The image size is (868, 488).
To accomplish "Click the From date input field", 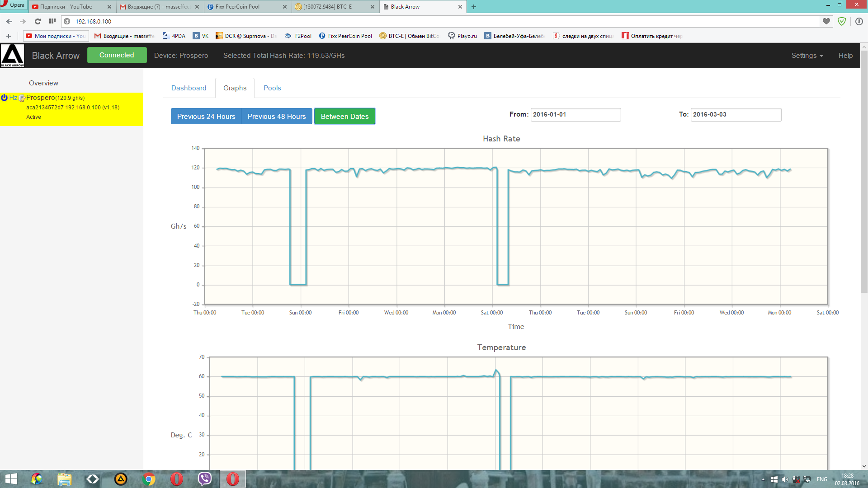I will click(575, 115).
